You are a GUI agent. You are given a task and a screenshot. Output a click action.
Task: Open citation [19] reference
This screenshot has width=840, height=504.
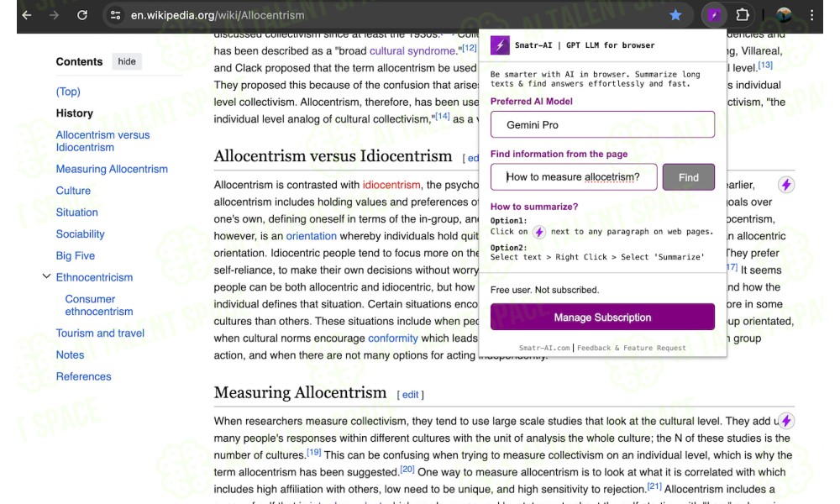314,452
